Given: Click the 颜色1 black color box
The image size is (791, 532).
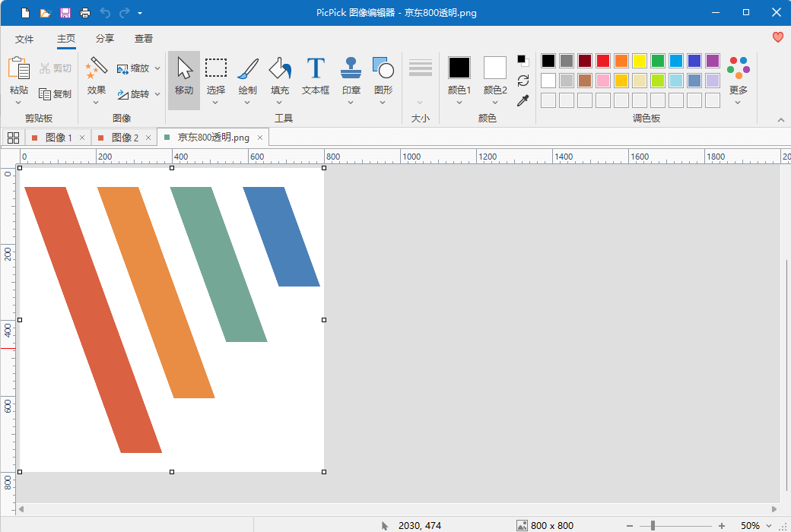Looking at the screenshot, I should (459, 68).
